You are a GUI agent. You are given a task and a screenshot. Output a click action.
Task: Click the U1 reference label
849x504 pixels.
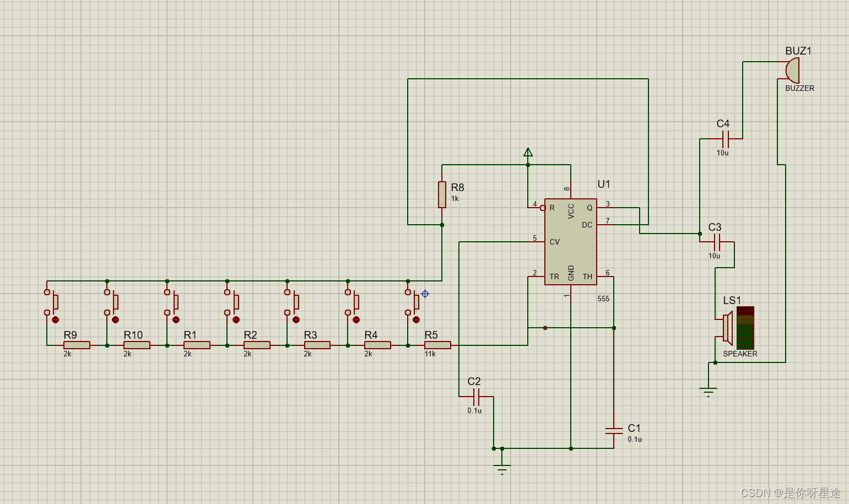pyautogui.click(x=604, y=184)
